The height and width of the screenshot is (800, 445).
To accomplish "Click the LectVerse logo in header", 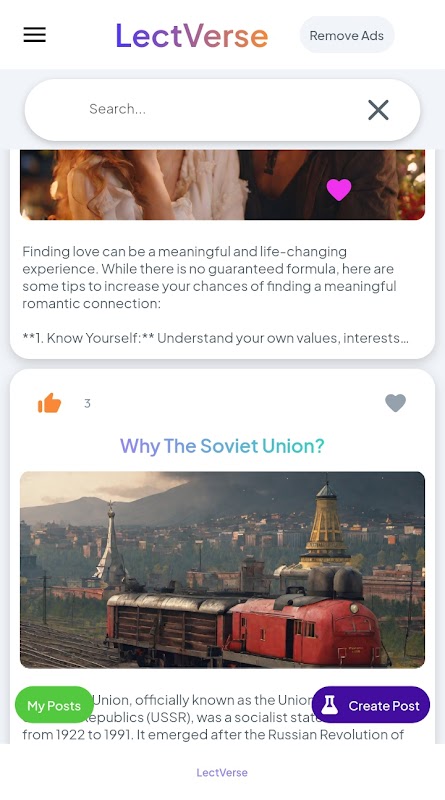I will (x=191, y=35).
